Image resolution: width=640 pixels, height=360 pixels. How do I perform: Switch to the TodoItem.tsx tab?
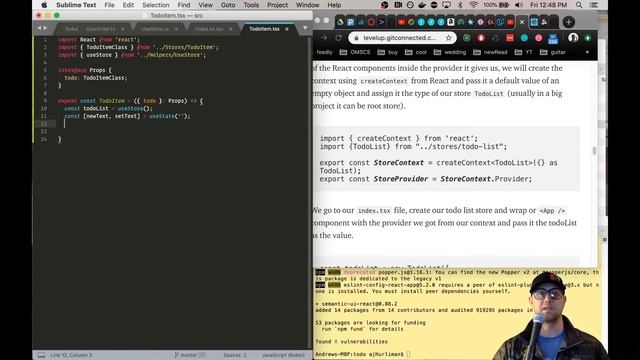tap(264, 29)
